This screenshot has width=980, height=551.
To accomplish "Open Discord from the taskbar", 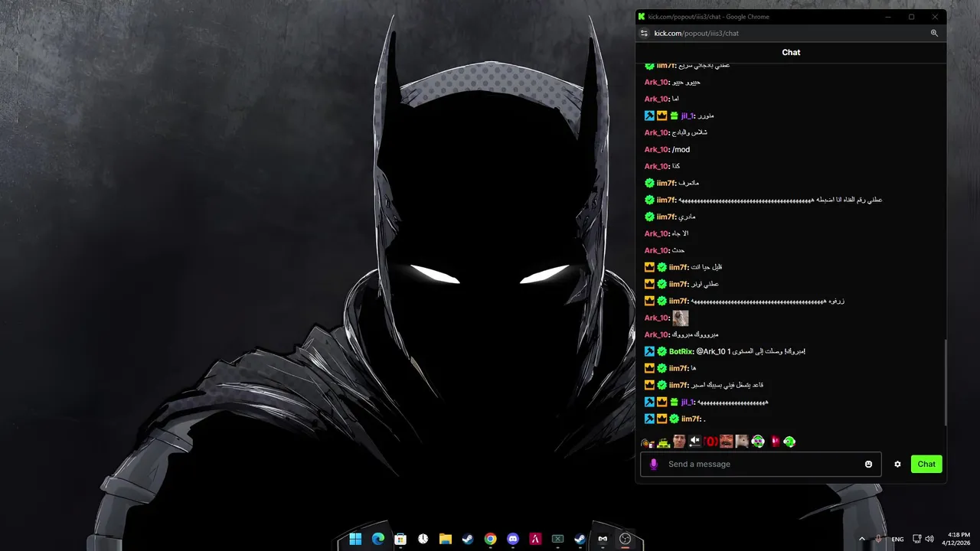I will [512, 539].
